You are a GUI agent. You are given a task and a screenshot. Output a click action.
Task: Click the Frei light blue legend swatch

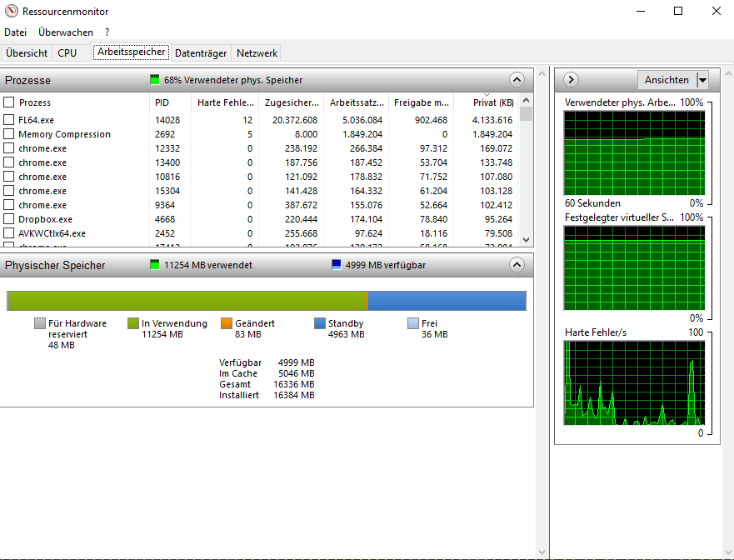413,323
